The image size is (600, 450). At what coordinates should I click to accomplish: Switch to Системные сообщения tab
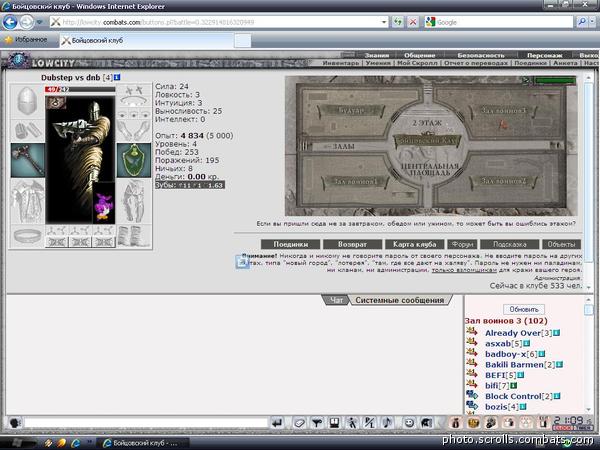[399, 300]
